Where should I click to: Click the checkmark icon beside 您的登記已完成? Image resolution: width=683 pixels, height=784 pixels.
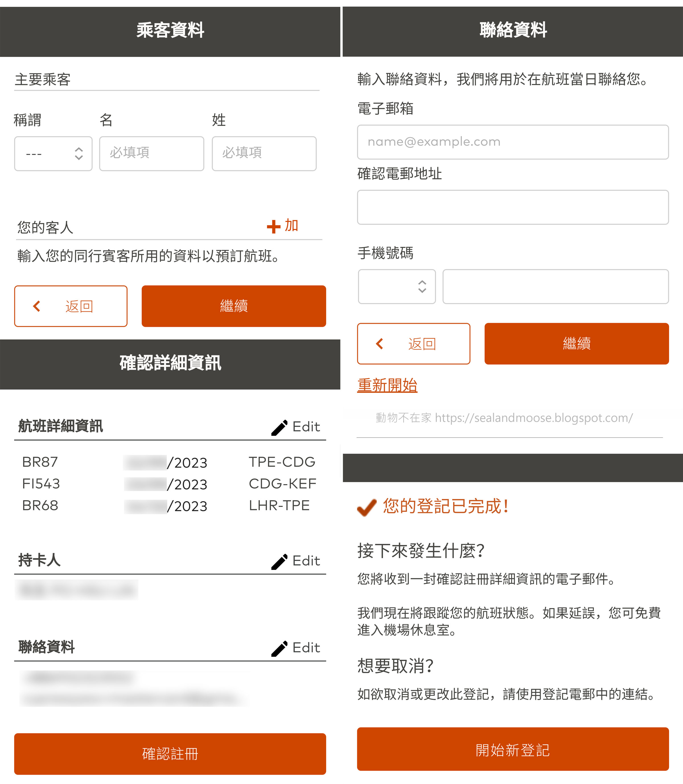click(367, 507)
